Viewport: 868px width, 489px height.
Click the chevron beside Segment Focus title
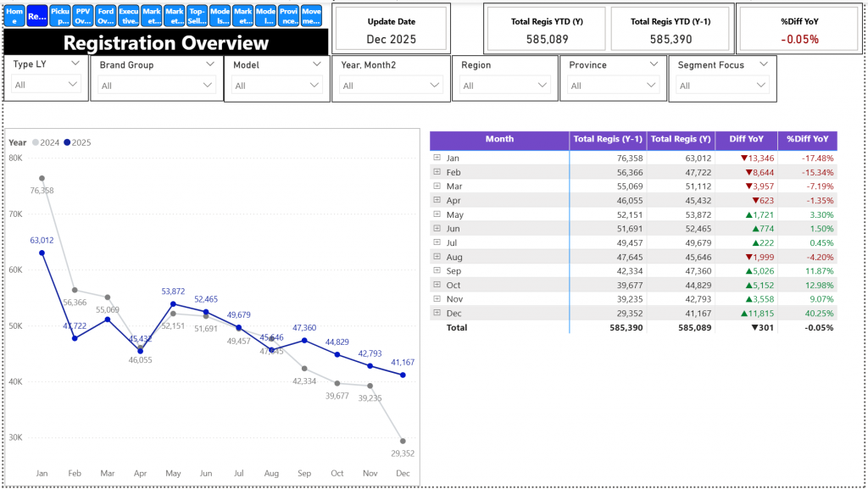click(763, 64)
